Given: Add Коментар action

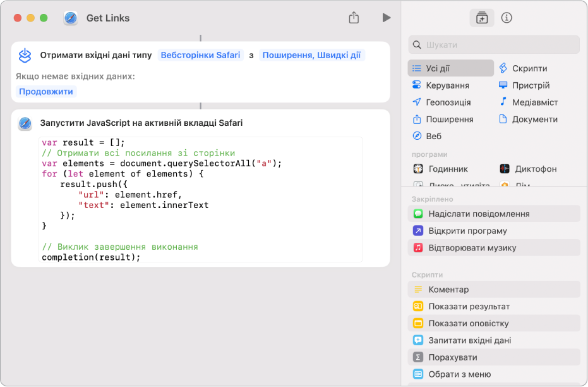Looking at the screenshot, I should 494,290.
